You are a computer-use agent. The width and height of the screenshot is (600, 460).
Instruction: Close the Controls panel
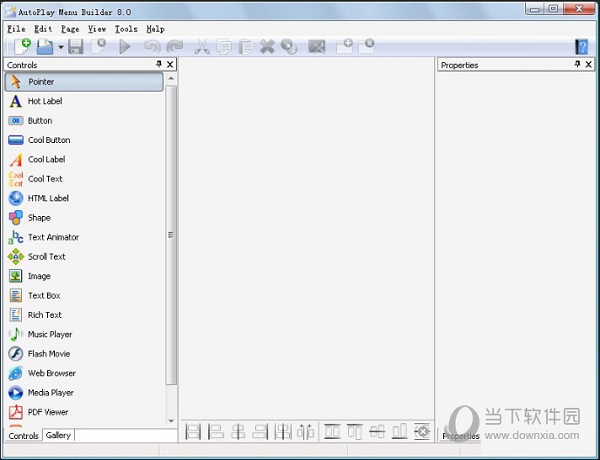point(170,64)
